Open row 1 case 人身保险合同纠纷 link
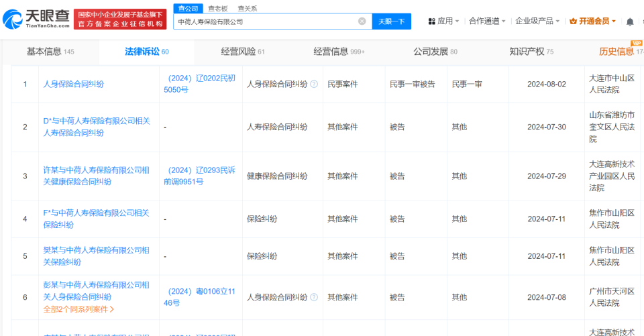Viewport: 644px width, 336px height. click(74, 85)
